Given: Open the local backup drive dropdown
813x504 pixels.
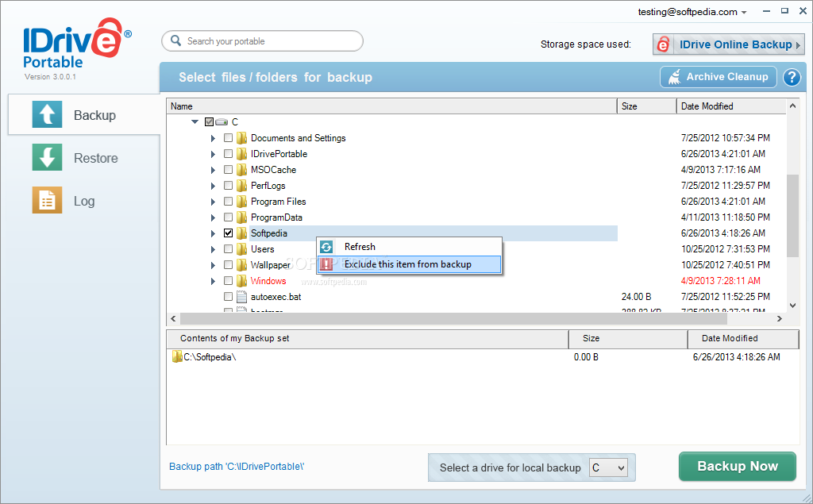Looking at the screenshot, I should tap(608, 467).
